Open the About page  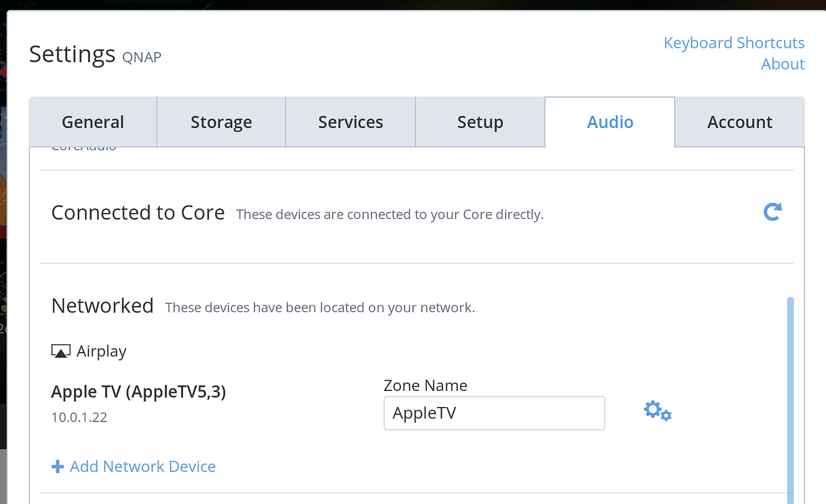(782, 63)
